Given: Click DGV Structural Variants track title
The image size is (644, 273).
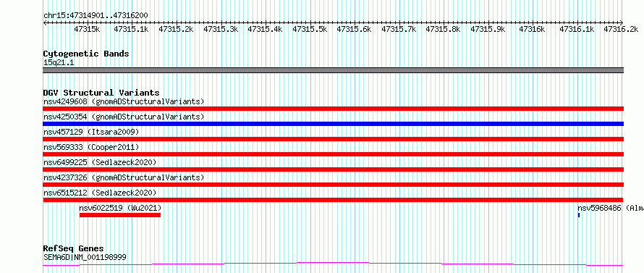Looking at the screenshot, I should pyautogui.click(x=101, y=93).
